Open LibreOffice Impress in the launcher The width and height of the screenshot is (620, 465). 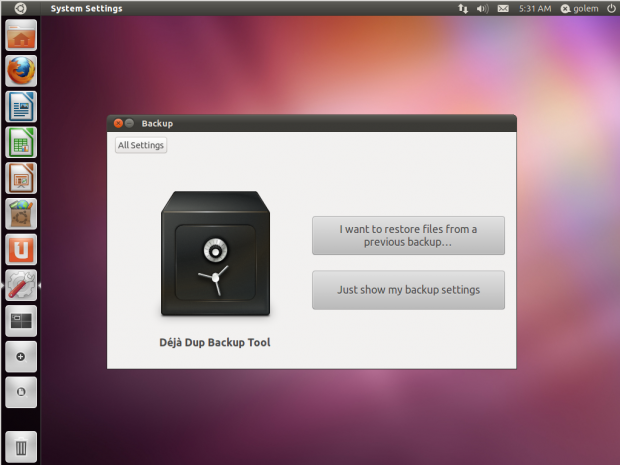pyautogui.click(x=21, y=178)
